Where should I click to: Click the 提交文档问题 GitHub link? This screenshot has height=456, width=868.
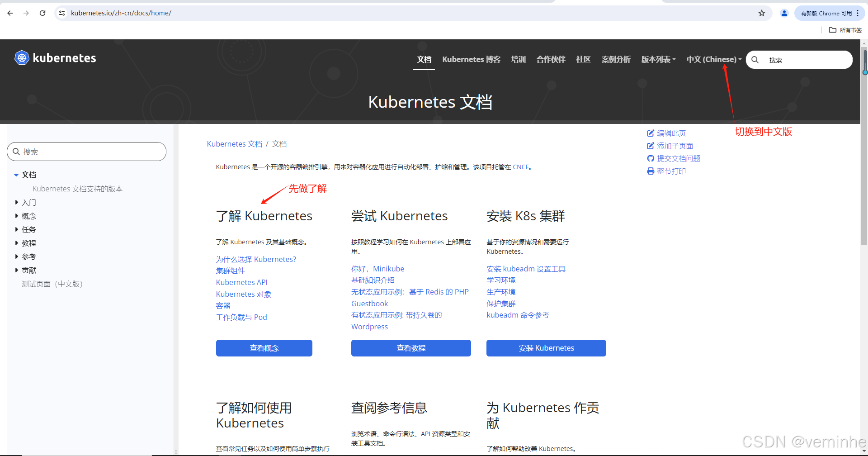pos(674,158)
